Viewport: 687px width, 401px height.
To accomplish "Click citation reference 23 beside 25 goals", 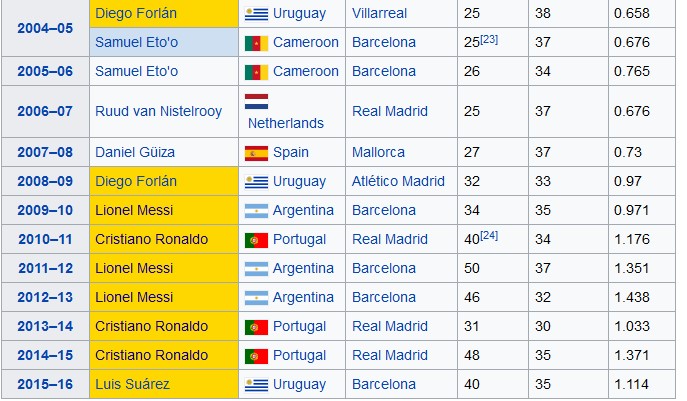I will (489, 39).
